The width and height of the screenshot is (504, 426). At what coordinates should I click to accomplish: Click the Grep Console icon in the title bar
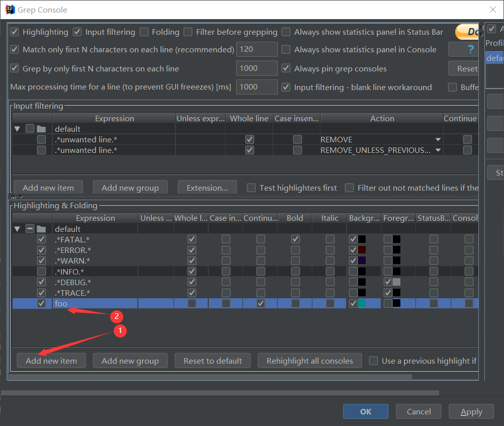(10, 10)
